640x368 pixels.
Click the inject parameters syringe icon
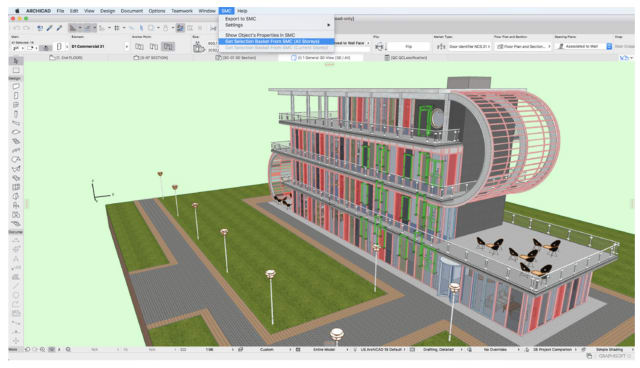(x=59, y=28)
